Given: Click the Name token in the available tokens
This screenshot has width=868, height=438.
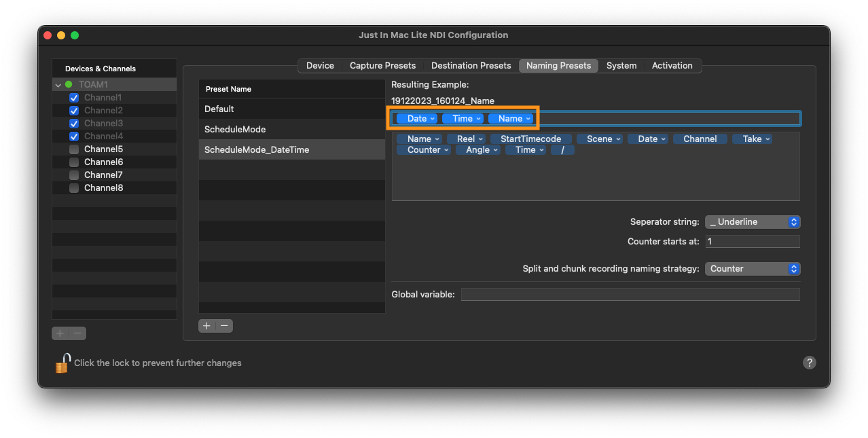Looking at the screenshot, I should click(419, 139).
